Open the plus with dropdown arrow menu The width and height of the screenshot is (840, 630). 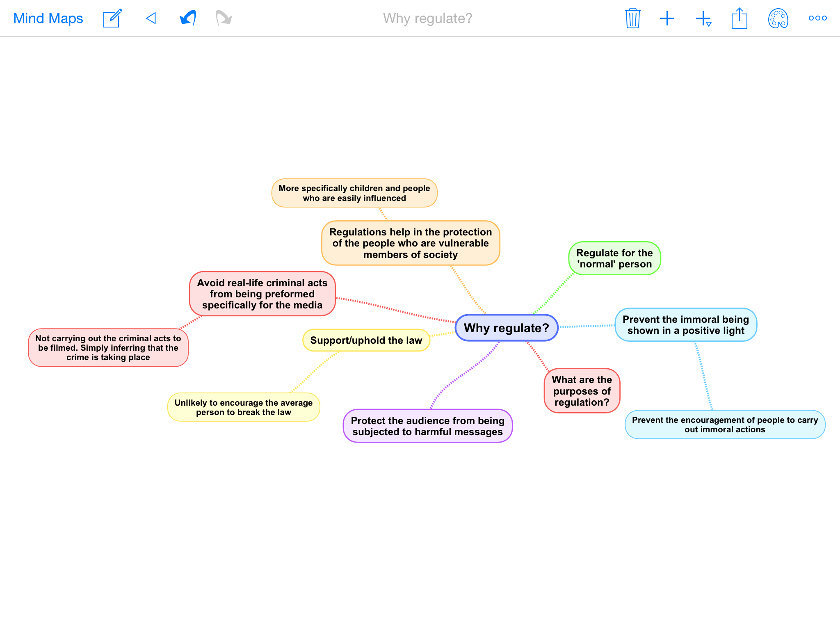click(x=703, y=19)
